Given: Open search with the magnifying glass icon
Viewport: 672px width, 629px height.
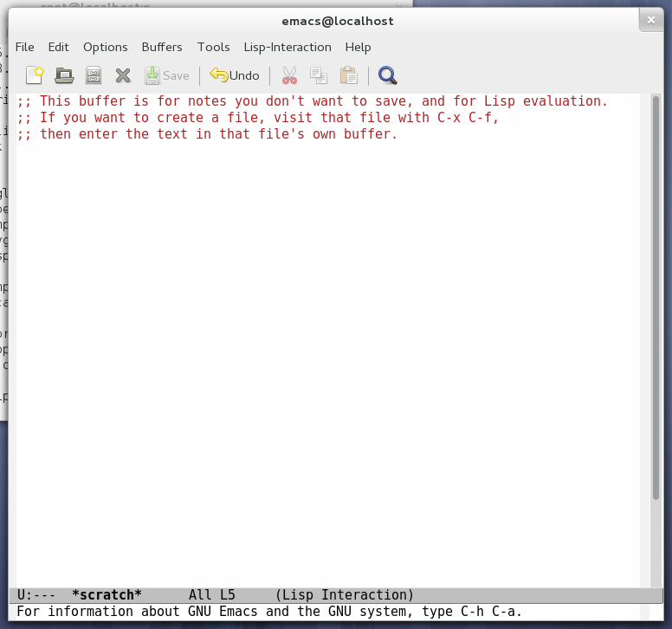Looking at the screenshot, I should 388,75.
